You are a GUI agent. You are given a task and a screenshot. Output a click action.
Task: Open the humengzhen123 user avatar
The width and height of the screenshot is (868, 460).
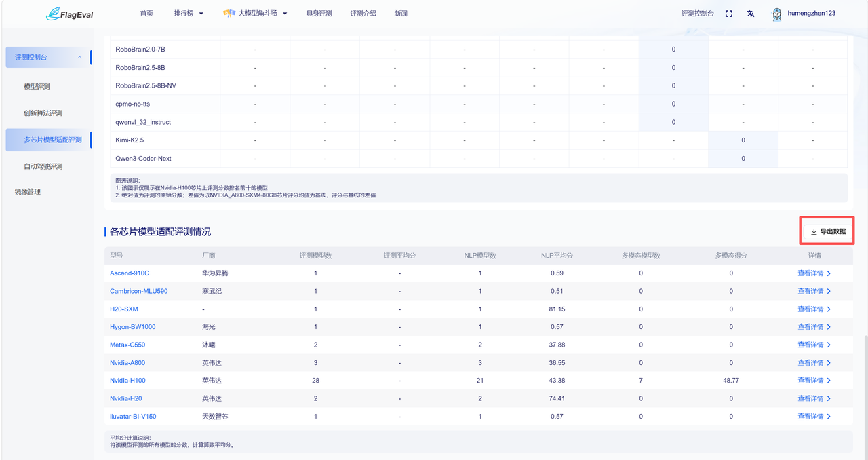tap(777, 14)
